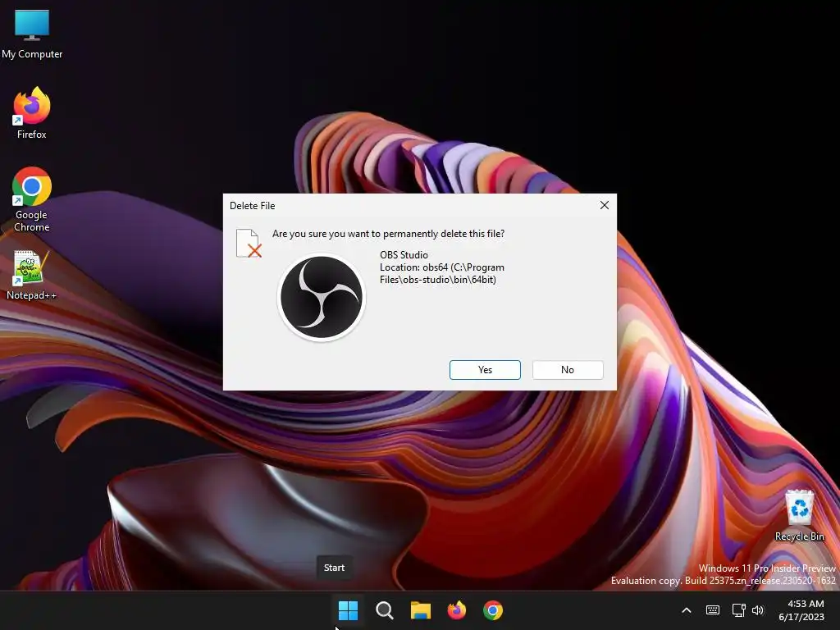Click the 'Are you sure' confirmation message
Screen dimensions: 840x630
pos(388,234)
